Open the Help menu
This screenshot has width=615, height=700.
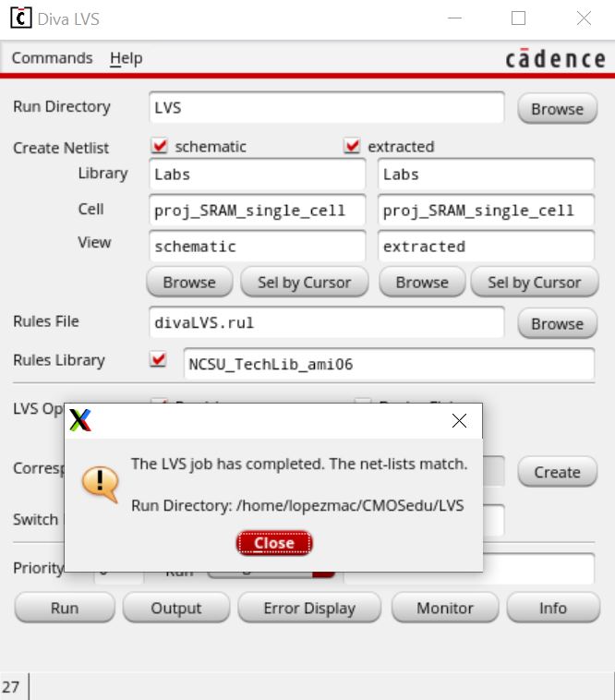(127, 58)
